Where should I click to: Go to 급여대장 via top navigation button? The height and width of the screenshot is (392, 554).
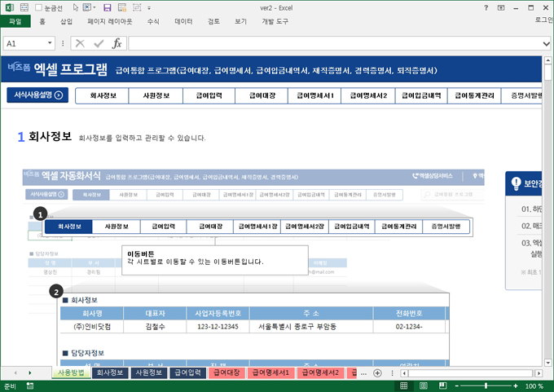point(262,95)
